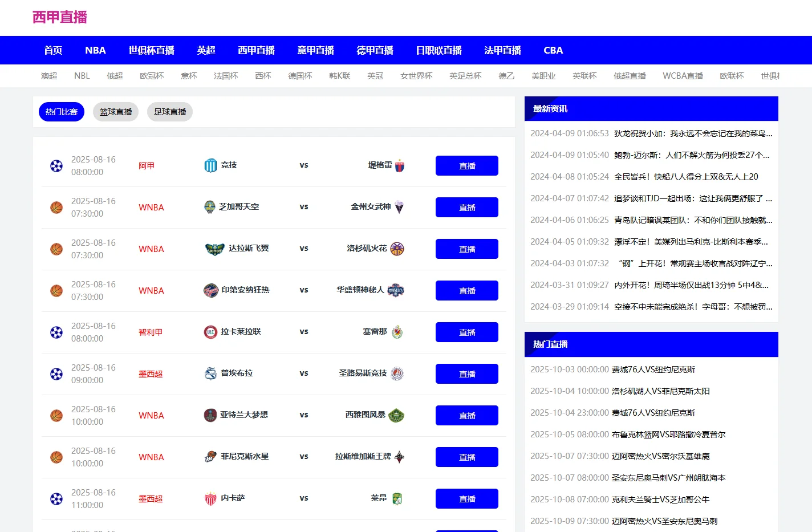Open 欧联杯 secondary link
The height and width of the screenshot is (532, 812).
pos(732,76)
